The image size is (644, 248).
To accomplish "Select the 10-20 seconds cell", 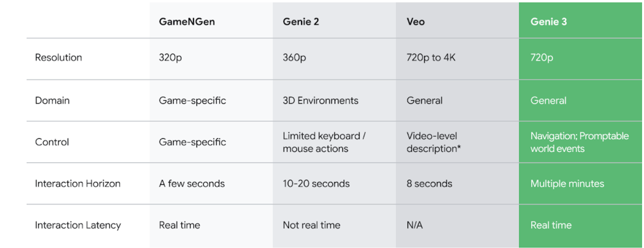I will click(316, 184).
